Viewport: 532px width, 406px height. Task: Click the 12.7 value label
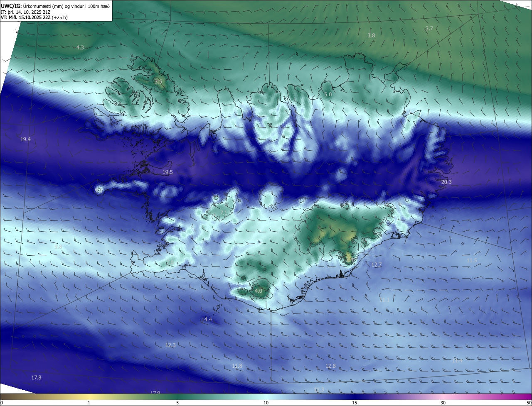(x=377, y=264)
